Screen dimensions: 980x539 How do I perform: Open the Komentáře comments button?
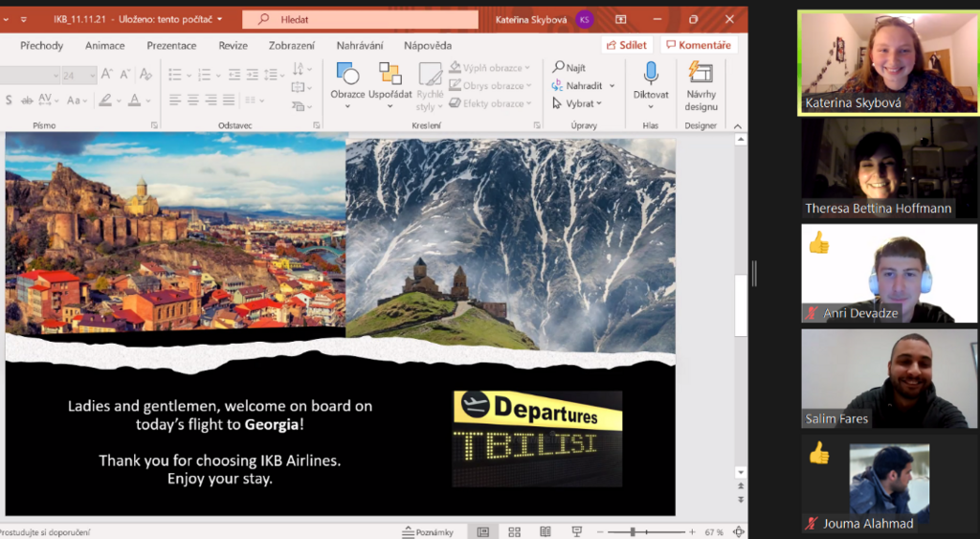[699, 45]
